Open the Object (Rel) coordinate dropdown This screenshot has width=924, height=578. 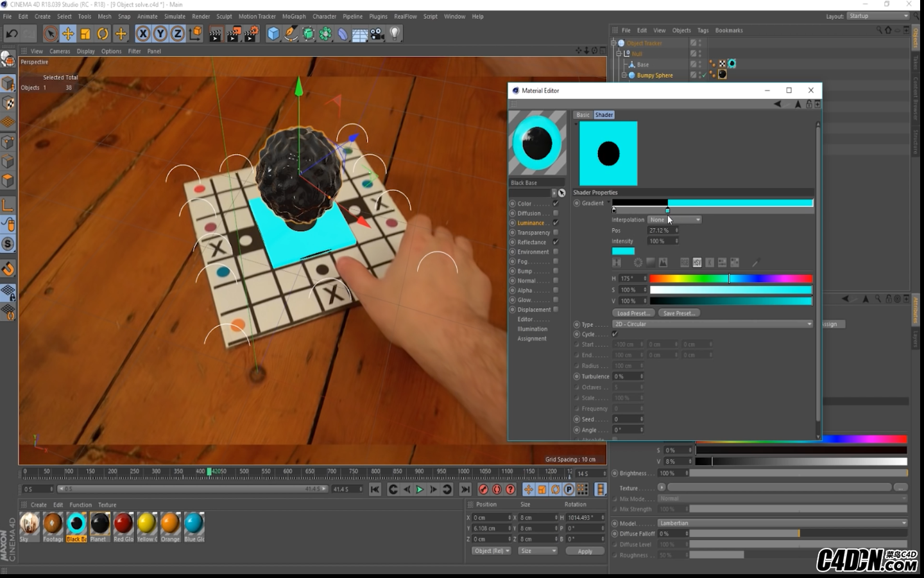492,551
